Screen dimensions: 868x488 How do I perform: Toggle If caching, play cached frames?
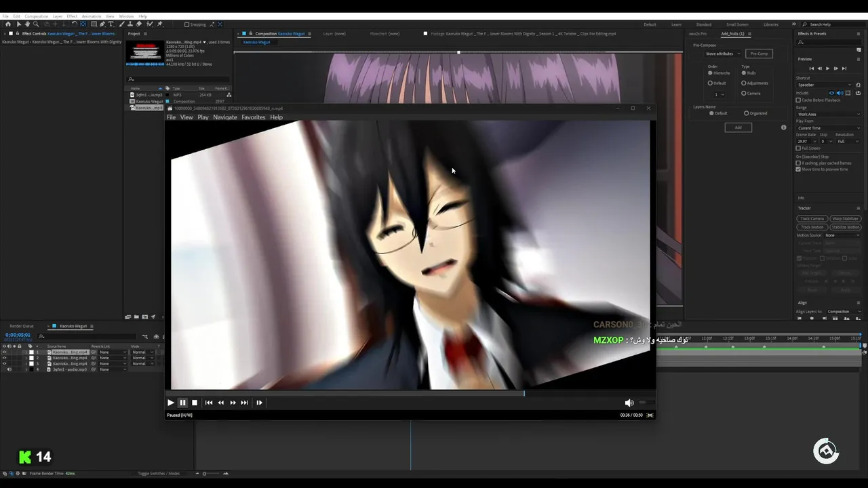tap(798, 163)
